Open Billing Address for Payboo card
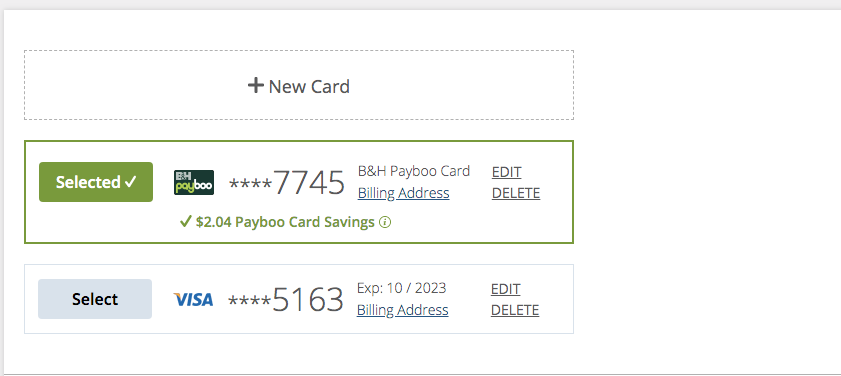The width and height of the screenshot is (841, 376). (x=403, y=193)
